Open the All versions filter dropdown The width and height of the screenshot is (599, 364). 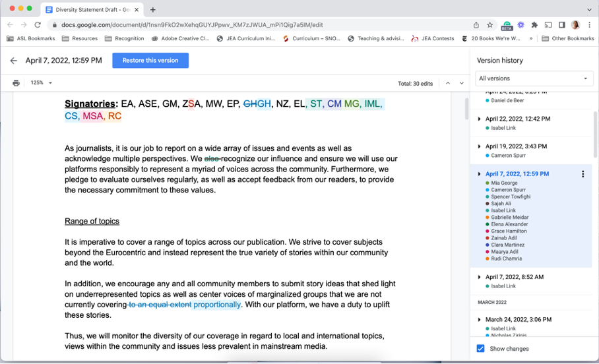pos(534,78)
